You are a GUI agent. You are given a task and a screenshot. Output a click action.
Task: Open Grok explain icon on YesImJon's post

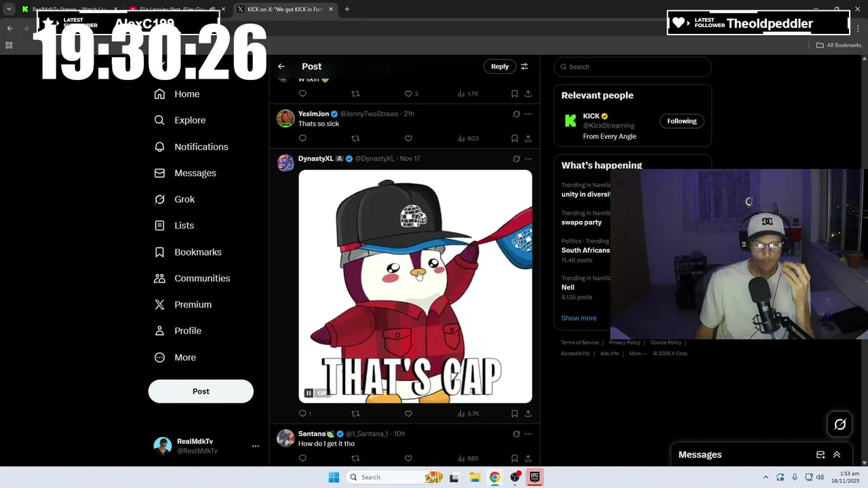point(516,114)
